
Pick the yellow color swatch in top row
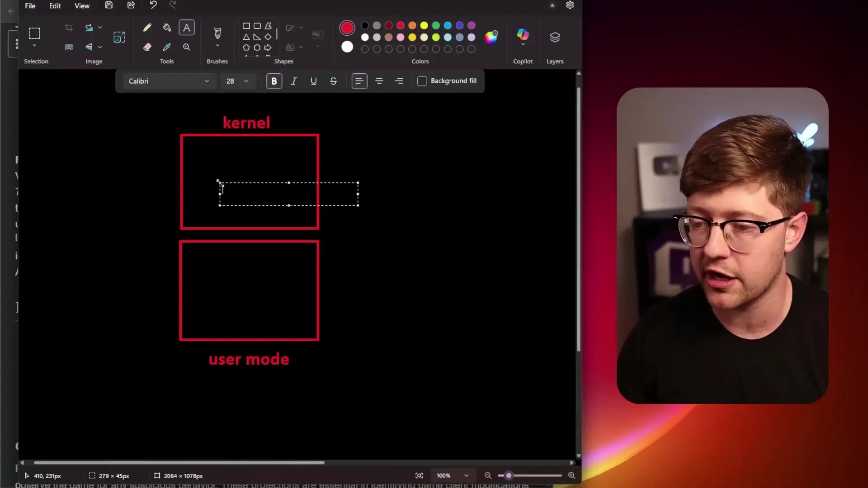pyautogui.click(x=424, y=25)
